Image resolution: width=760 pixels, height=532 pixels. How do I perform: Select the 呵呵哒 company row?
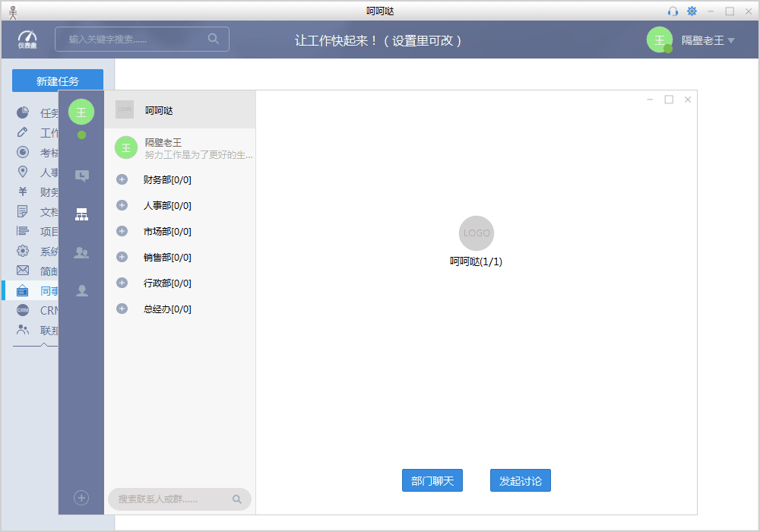[180, 110]
